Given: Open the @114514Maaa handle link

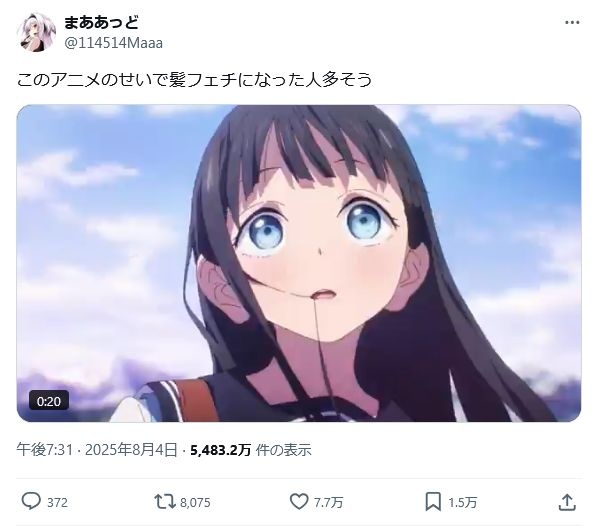Looking at the screenshot, I should point(113,43).
